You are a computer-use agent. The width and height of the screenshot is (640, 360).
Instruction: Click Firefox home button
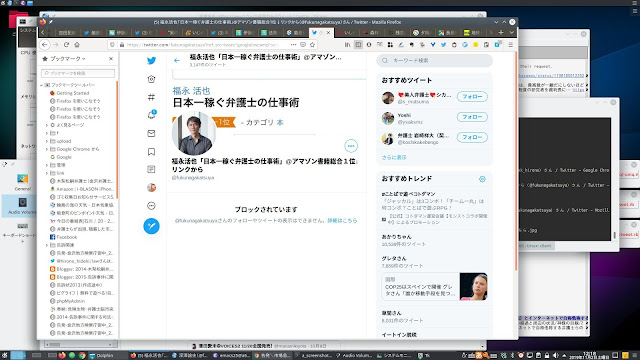[x=77, y=44]
